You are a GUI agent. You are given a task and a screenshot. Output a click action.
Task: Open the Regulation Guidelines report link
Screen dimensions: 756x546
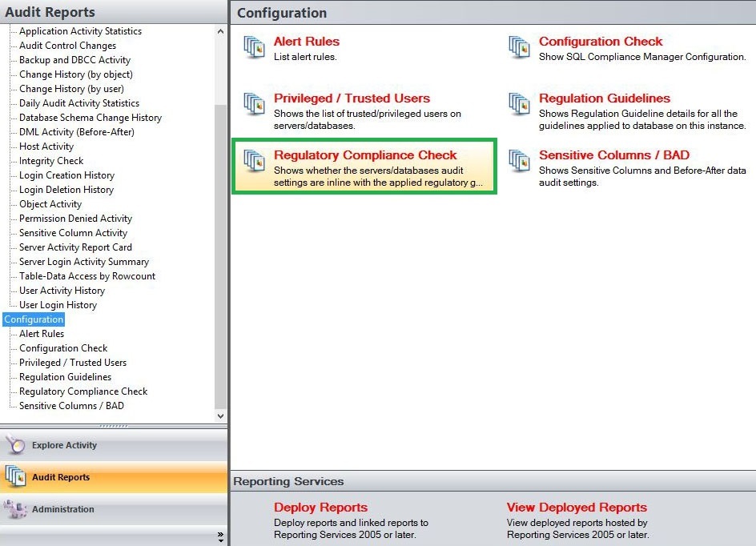(605, 98)
